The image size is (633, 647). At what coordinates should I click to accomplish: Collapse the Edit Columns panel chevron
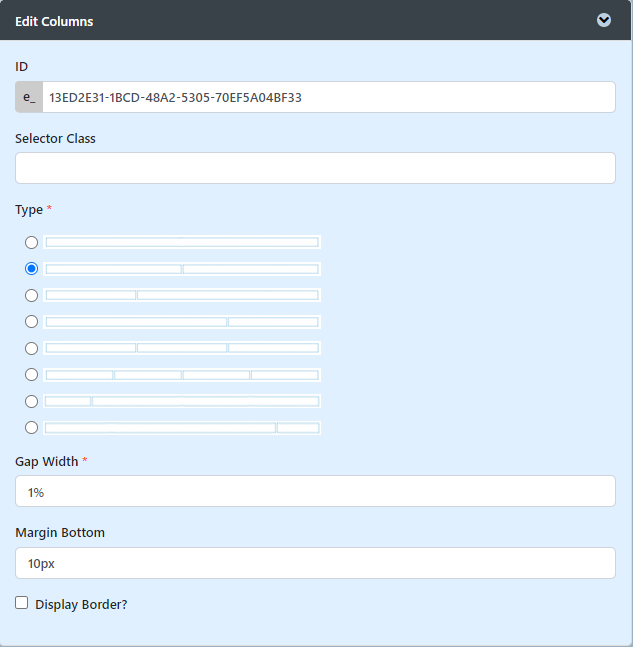(604, 20)
